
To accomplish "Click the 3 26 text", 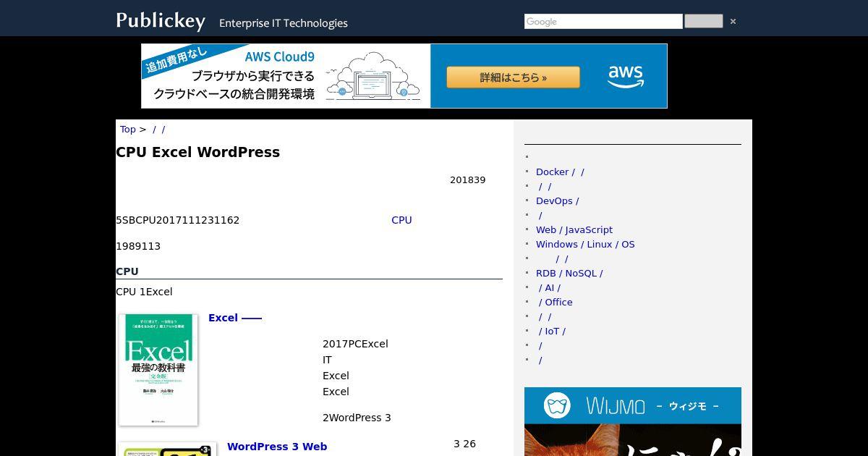I will coord(464,444).
